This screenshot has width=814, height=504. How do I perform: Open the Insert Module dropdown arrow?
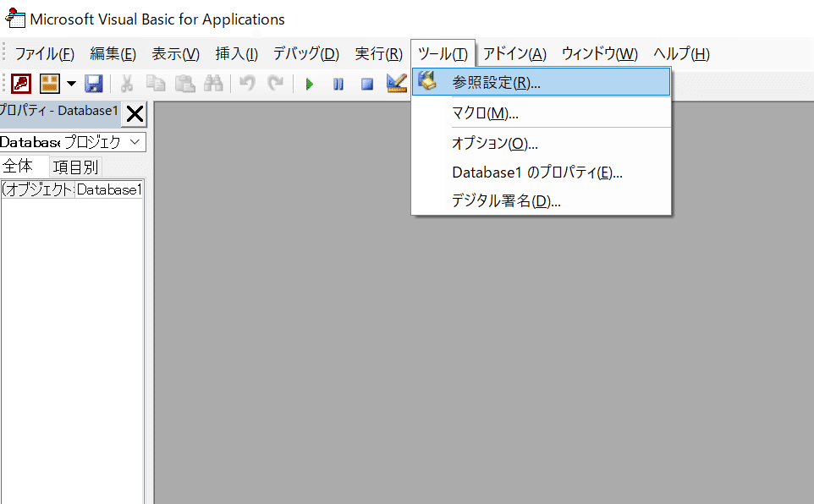coord(71,84)
